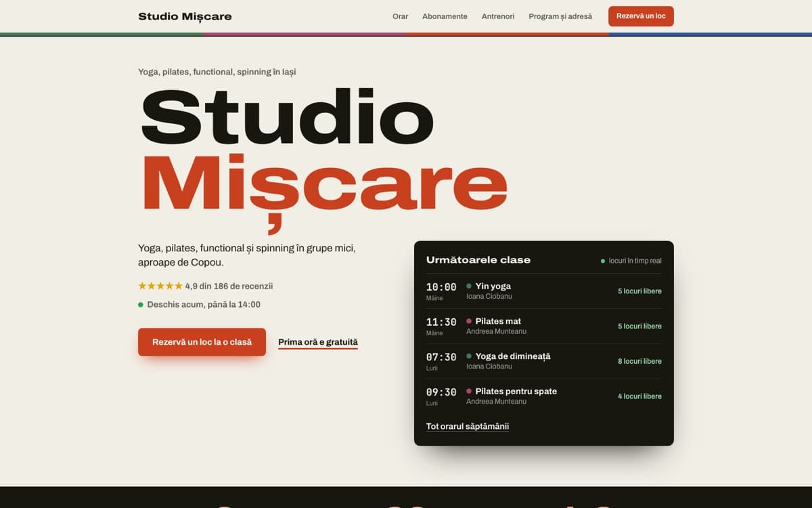The height and width of the screenshot is (508, 812).
Task: Go to the Antrenori section
Action: click(x=498, y=16)
